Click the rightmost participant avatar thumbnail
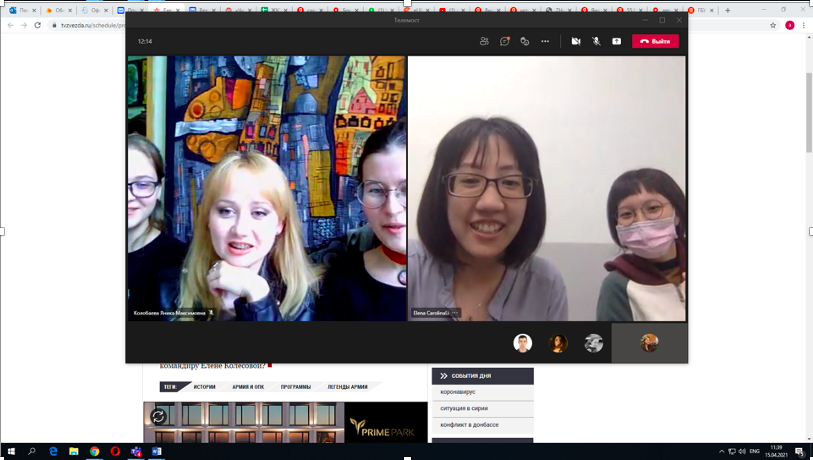Screen dimensions: 813x460 coord(649,343)
